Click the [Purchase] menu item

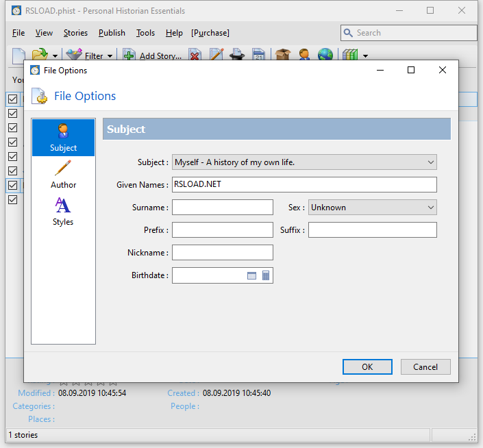(x=210, y=33)
